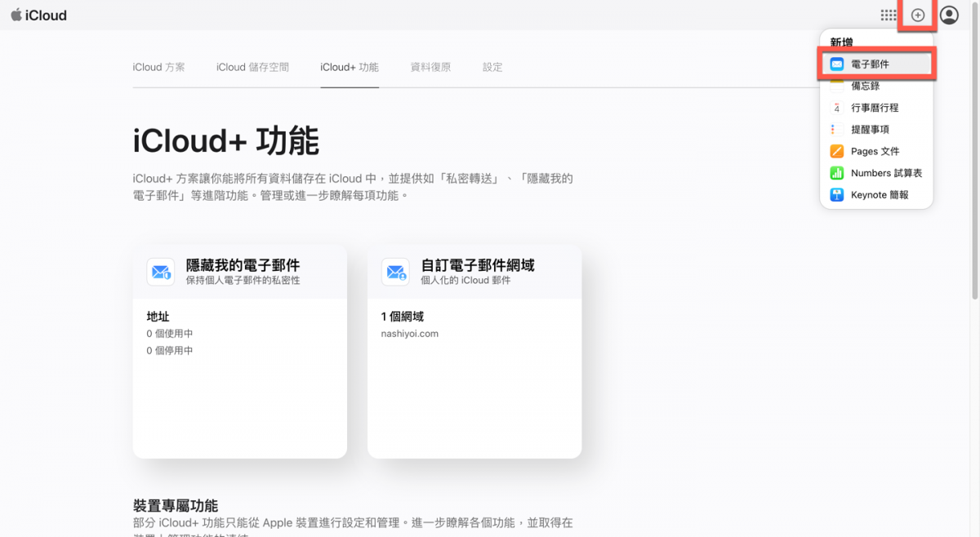Click the 1 個網域 text

403,317
